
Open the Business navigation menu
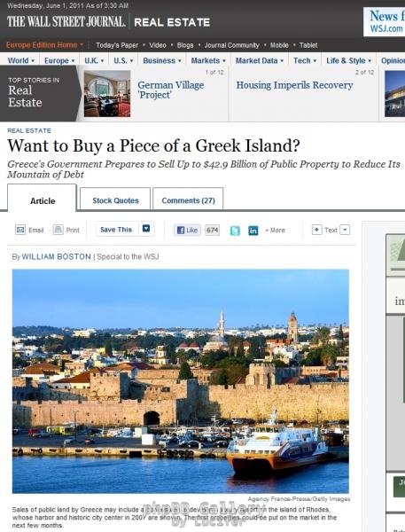(x=162, y=60)
